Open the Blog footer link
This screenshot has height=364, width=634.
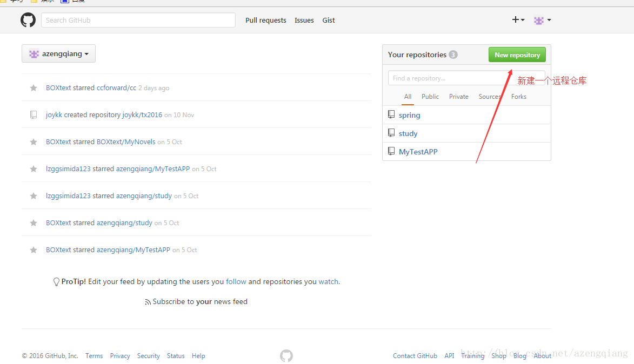520,356
